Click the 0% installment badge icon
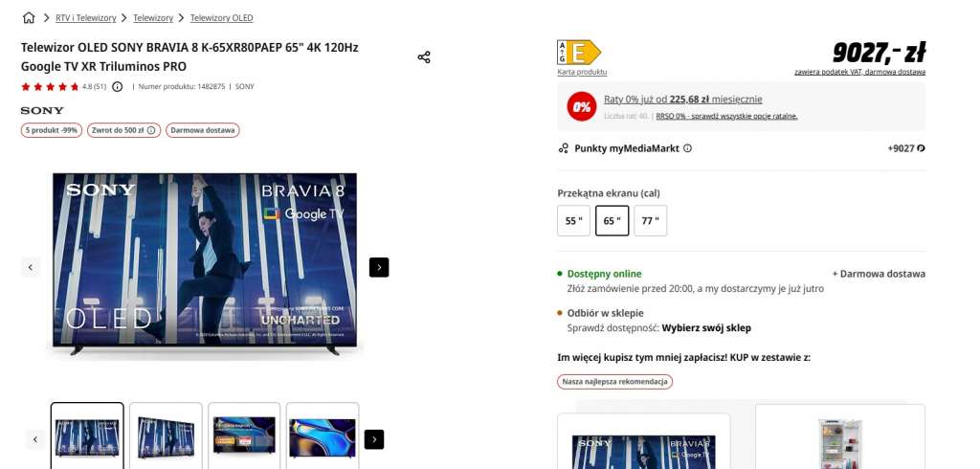 582,107
